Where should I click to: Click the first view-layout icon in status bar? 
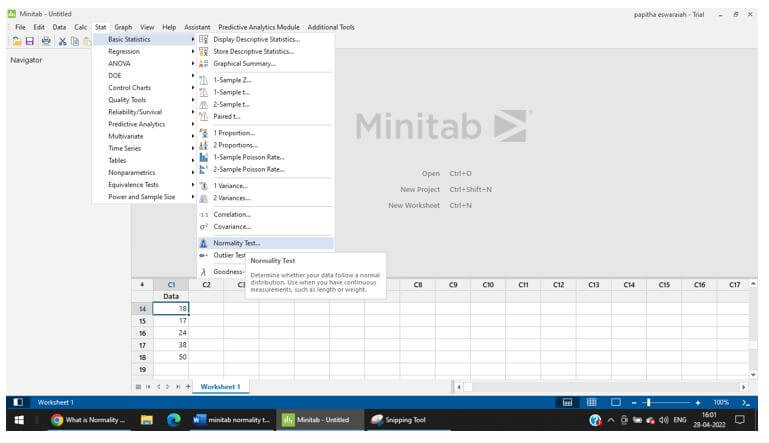click(567, 402)
